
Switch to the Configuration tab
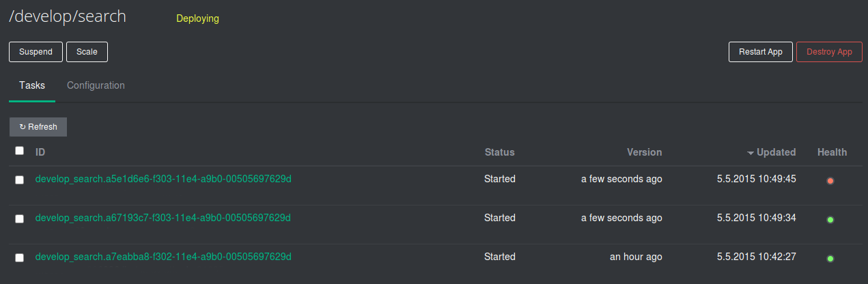96,85
